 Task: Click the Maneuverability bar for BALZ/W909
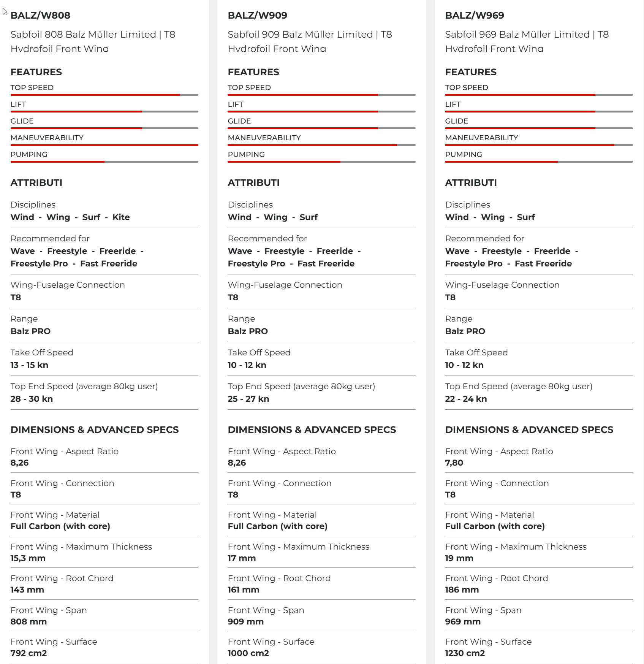click(x=321, y=145)
